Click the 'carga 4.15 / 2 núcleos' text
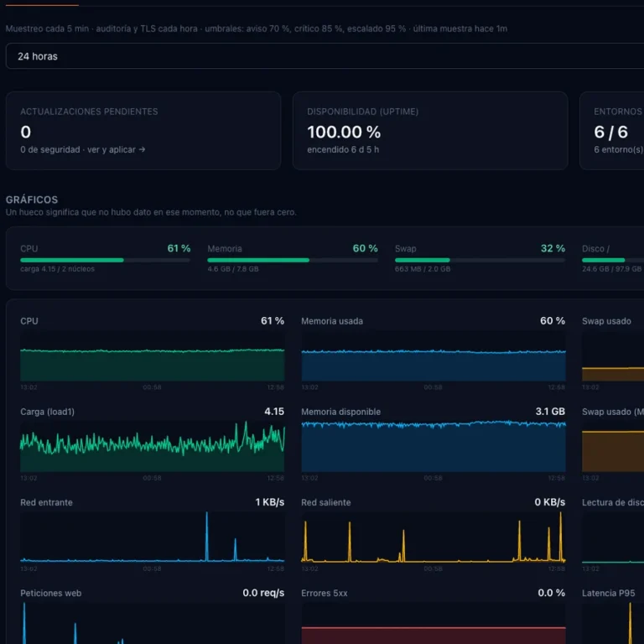The width and height of the screenshot is (644, 644). pyautogui.click(x=57, y=269)
